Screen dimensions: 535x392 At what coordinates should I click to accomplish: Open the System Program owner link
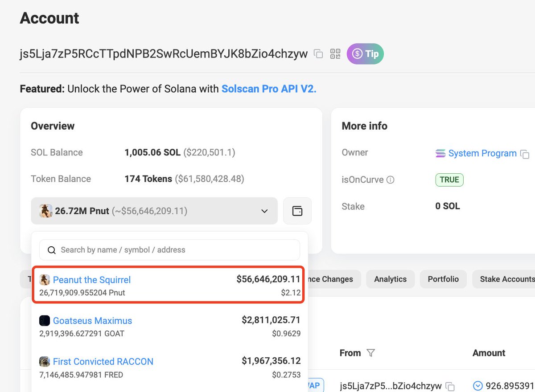click(482, 153)
